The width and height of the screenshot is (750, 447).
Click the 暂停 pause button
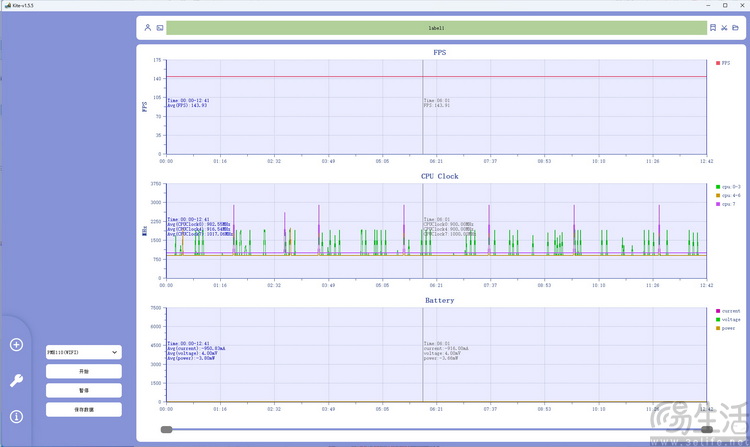point(83,390)
